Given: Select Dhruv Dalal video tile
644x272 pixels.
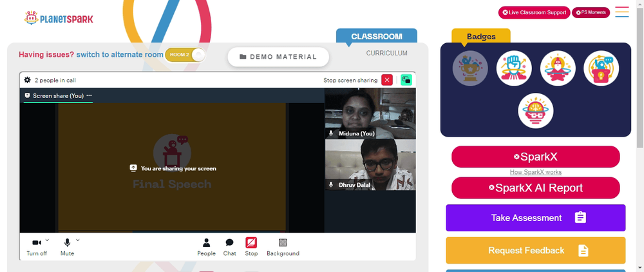Looking at the screenshot, I should (x=370, y=165).
